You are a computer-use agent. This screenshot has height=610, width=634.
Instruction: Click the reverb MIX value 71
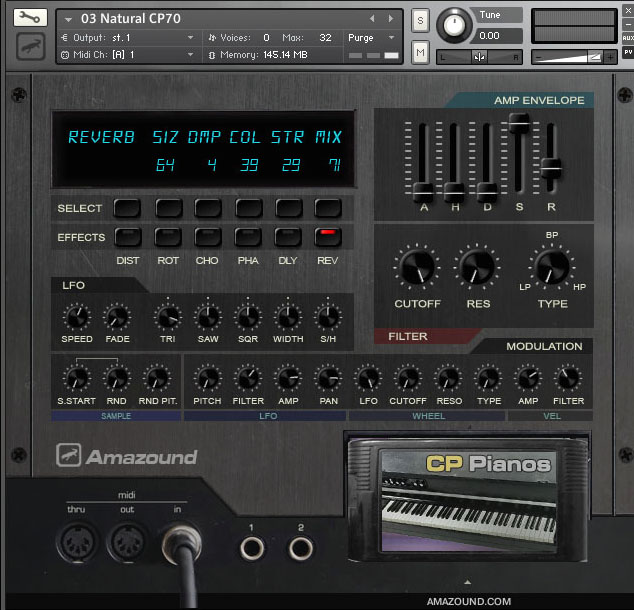335,165
